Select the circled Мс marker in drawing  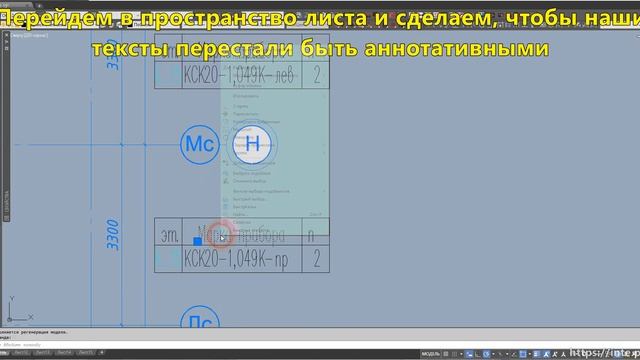pos(200,144)
